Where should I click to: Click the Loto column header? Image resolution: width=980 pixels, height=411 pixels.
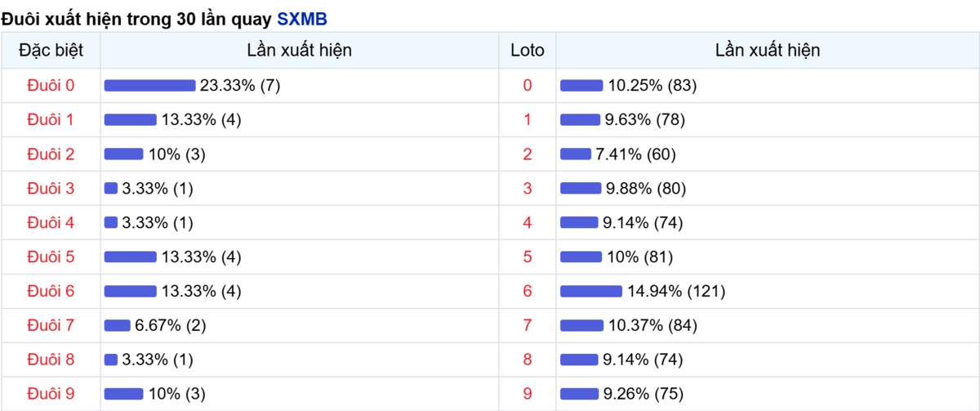coord(528,51)
